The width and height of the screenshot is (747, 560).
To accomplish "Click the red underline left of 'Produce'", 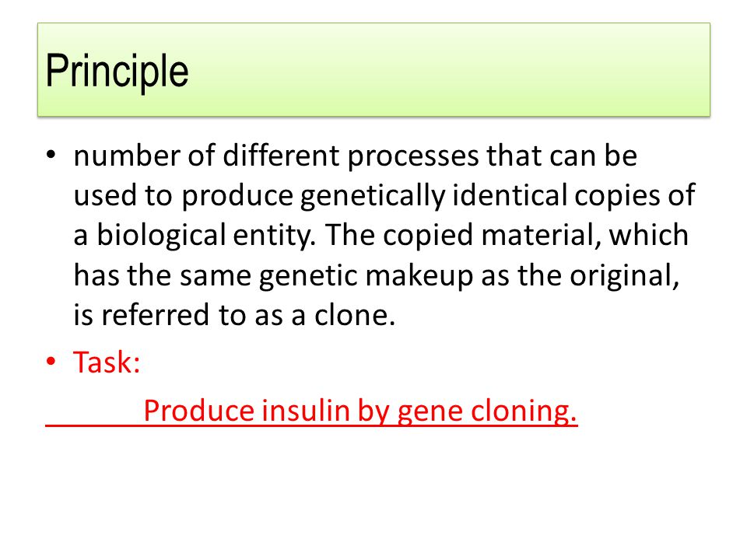I will pos(94,425).
